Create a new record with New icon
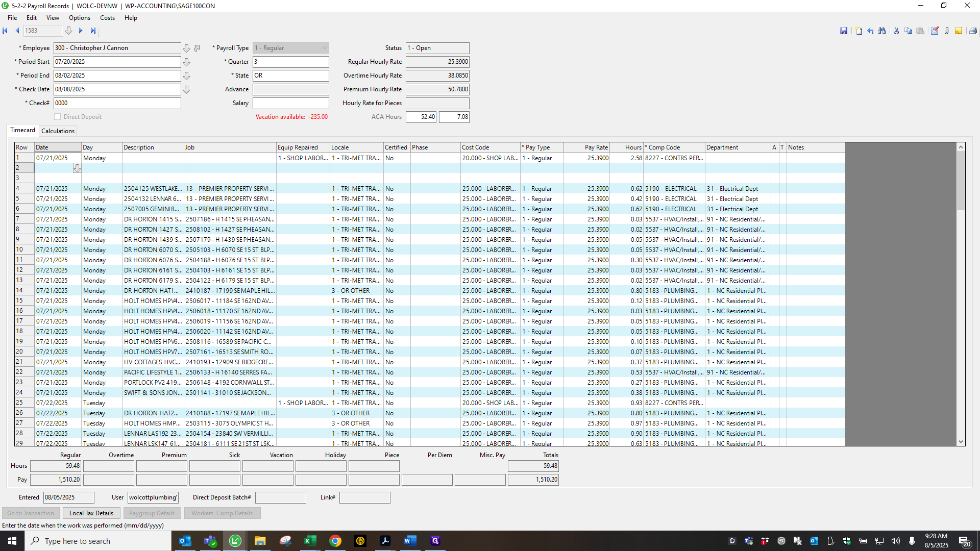The image size is (980, 551). click(x=859, y=31)
